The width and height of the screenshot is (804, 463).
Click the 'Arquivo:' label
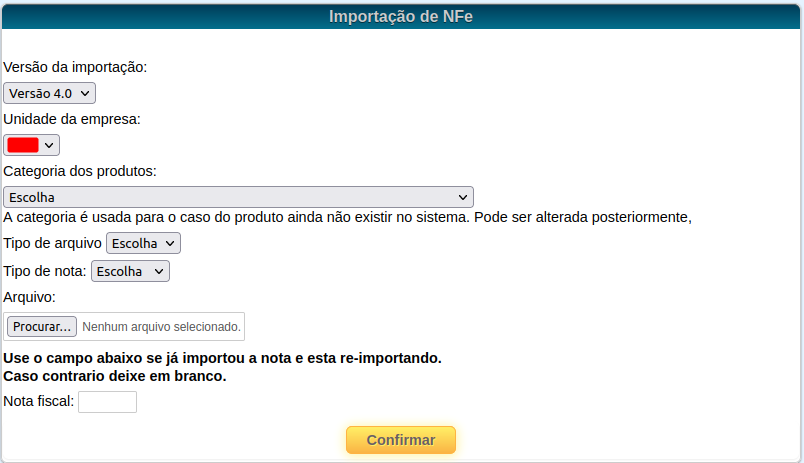pos(30,297)
